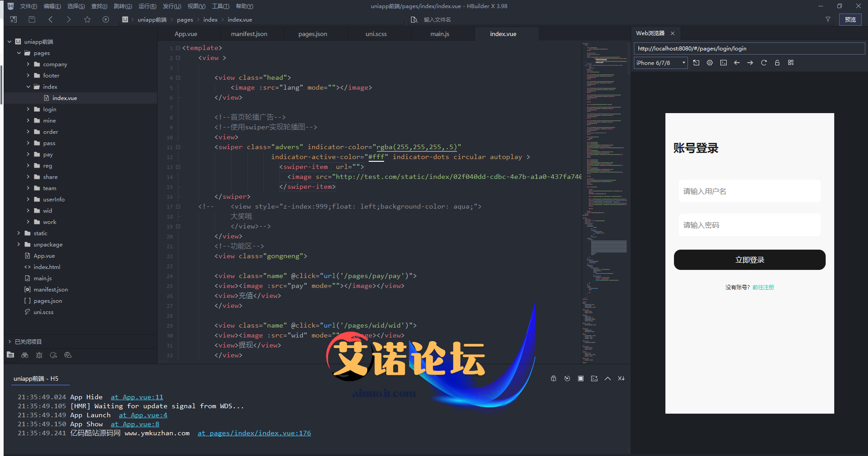Click the 前往注册 register link
The width and height of the screenshot is (868, 456).
[763, 287]
